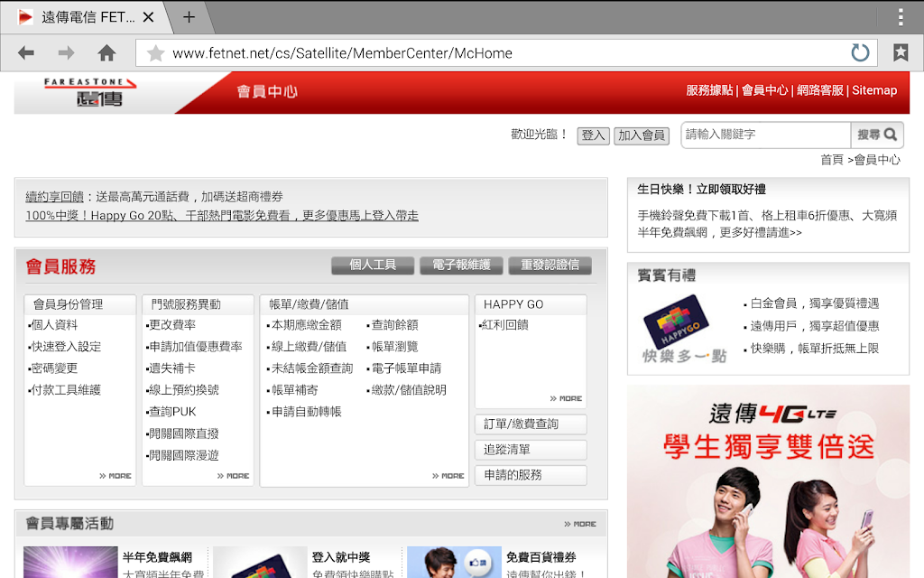Go to browser home page icon
924x578 pixels.
(x=106, y=53)
